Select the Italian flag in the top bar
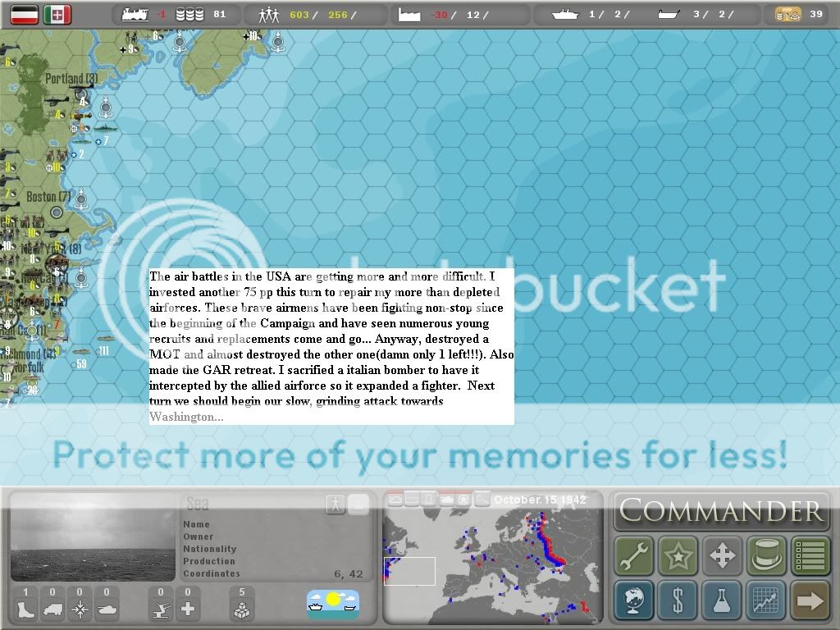Viewport: 840px width, 630px height. [57, 15]
